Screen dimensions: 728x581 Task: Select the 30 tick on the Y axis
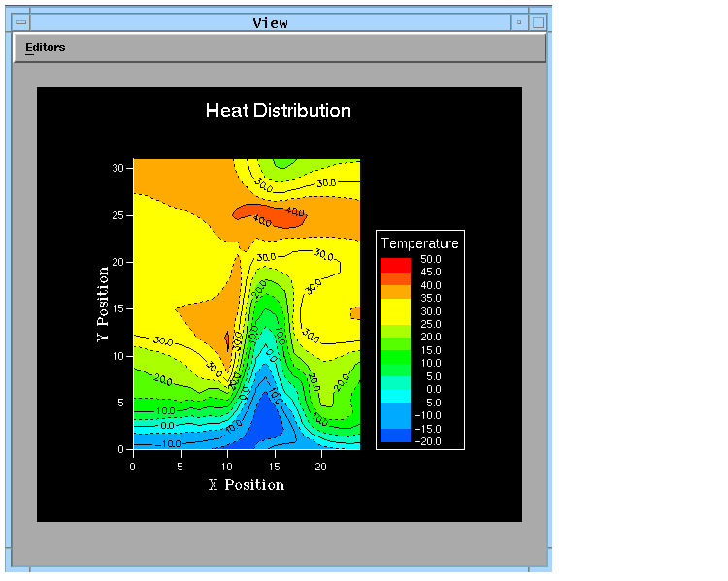[x=118, y=167]
